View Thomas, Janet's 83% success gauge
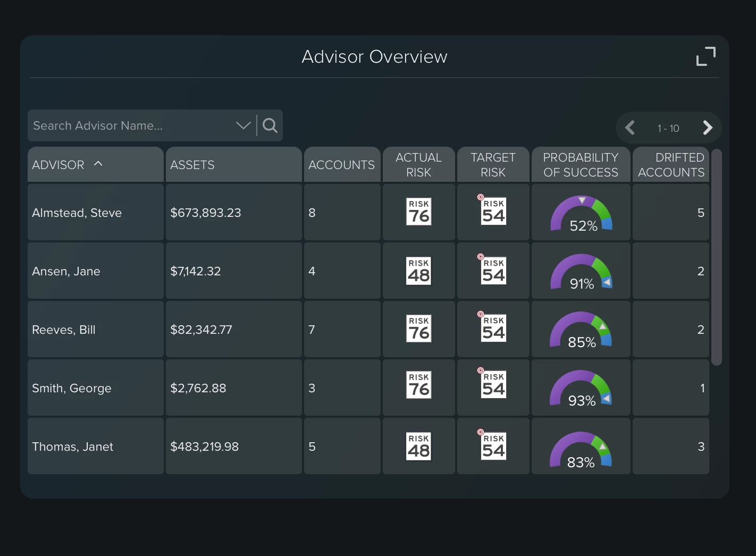Image resolution: width=756 pixels, height=556 pixels. (581, 450)
